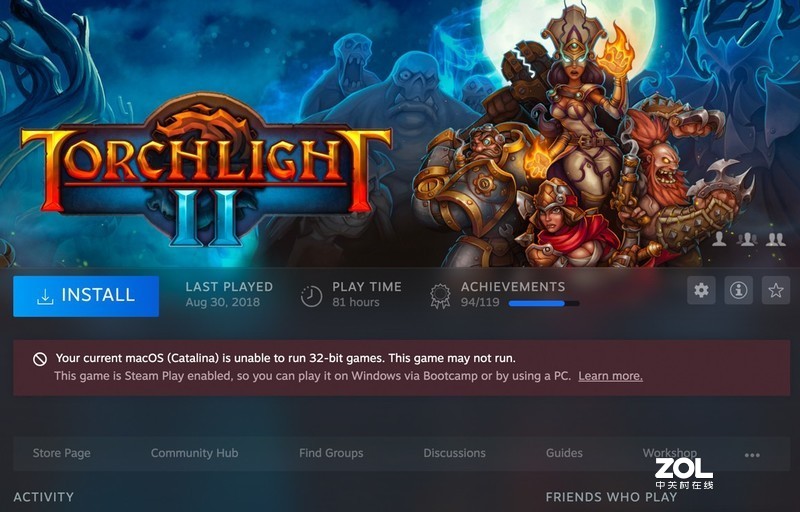Click the Friends Who Play heading

(x=611, y=497)
